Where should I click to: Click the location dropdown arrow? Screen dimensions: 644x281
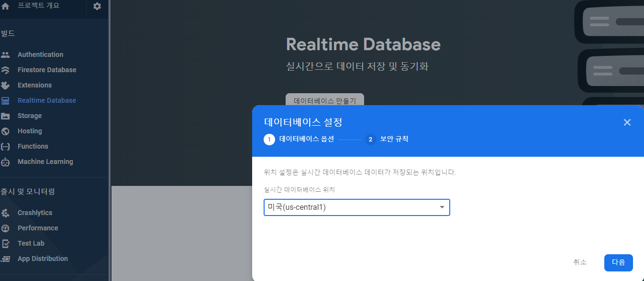click(x=442, y=207)
